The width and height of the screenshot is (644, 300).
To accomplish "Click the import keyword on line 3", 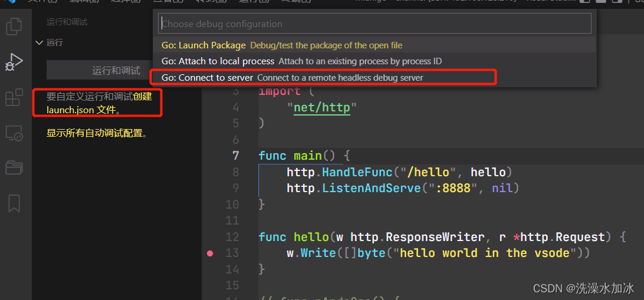I will (x=280, y=91).
